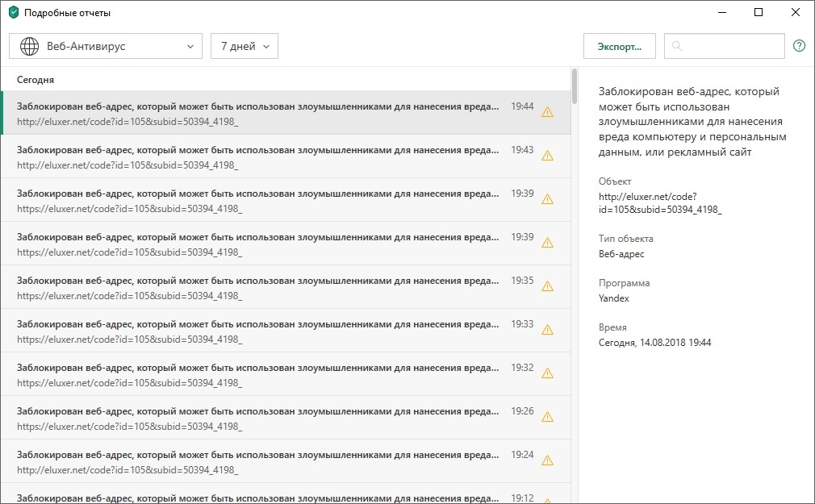815x504 pixels.
Task: Click warning triangle on the 19:43 event
Action: (547, 156)
